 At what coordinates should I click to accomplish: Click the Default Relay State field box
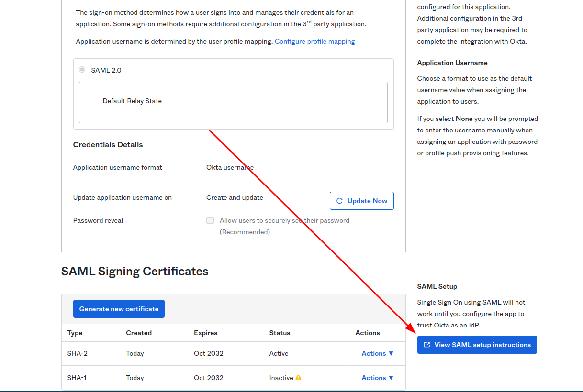pos(233,102)
